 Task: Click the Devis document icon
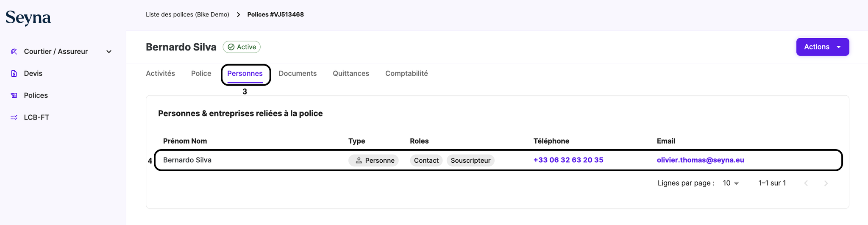tap(14, 73)
